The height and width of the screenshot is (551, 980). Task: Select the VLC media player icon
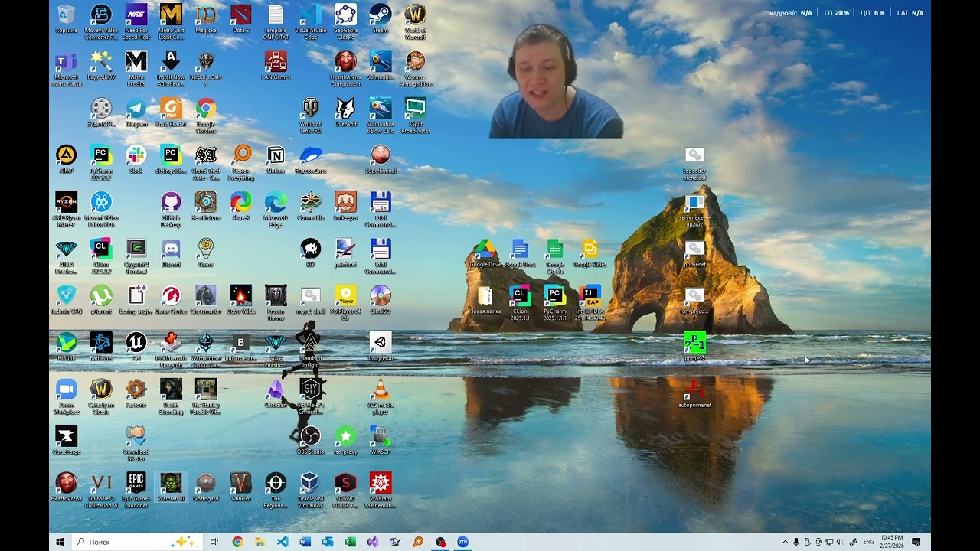[x=380, y=396]
